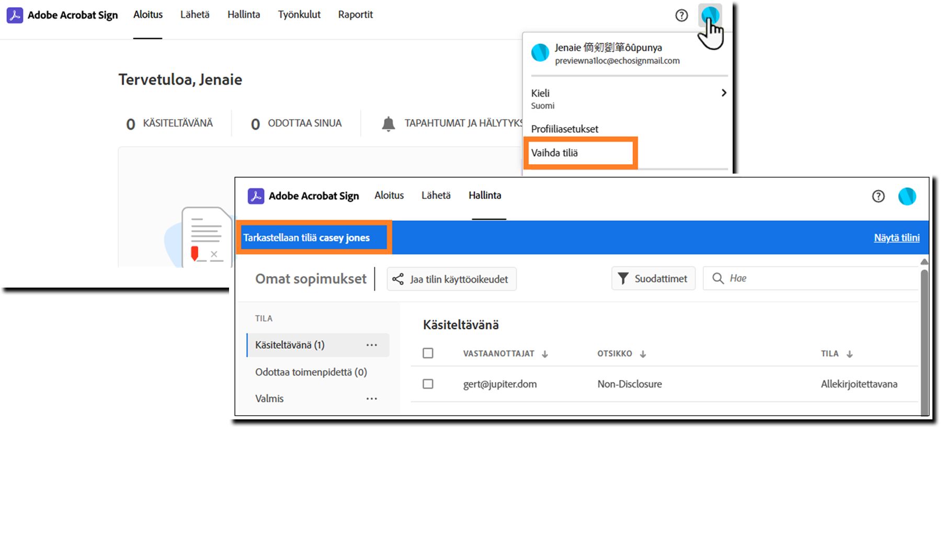Open Aloitus tab in the back window
The height and width of the screenshot is (560, 946).
tap(148, 15)
